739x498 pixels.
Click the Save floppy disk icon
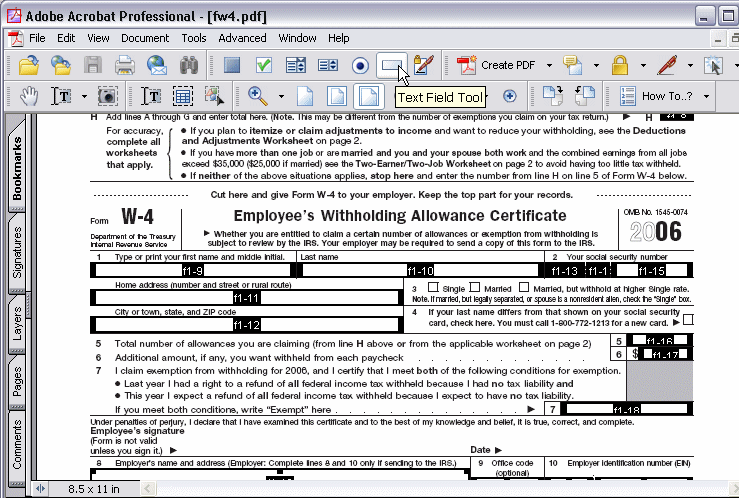point(93,65)
